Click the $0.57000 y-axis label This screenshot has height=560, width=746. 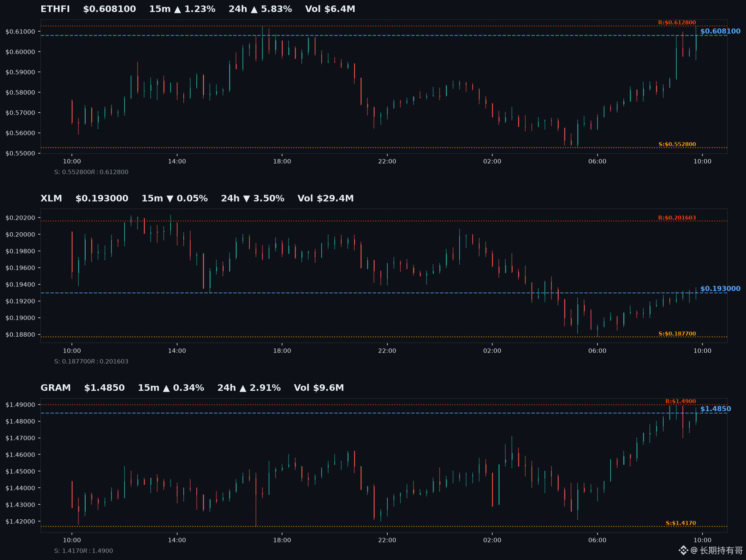tap(20, 113)
